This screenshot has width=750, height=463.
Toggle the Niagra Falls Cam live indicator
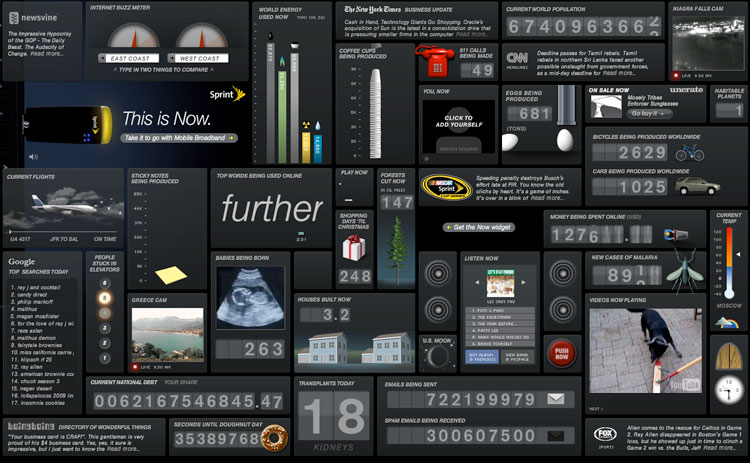pyautogui.click(x=676, y=76)
